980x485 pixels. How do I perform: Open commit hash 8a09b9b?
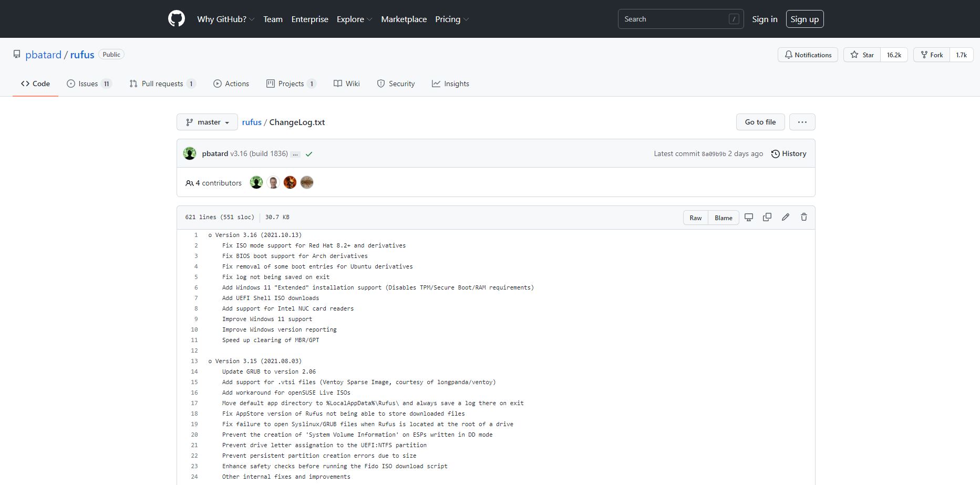(714, 154)
